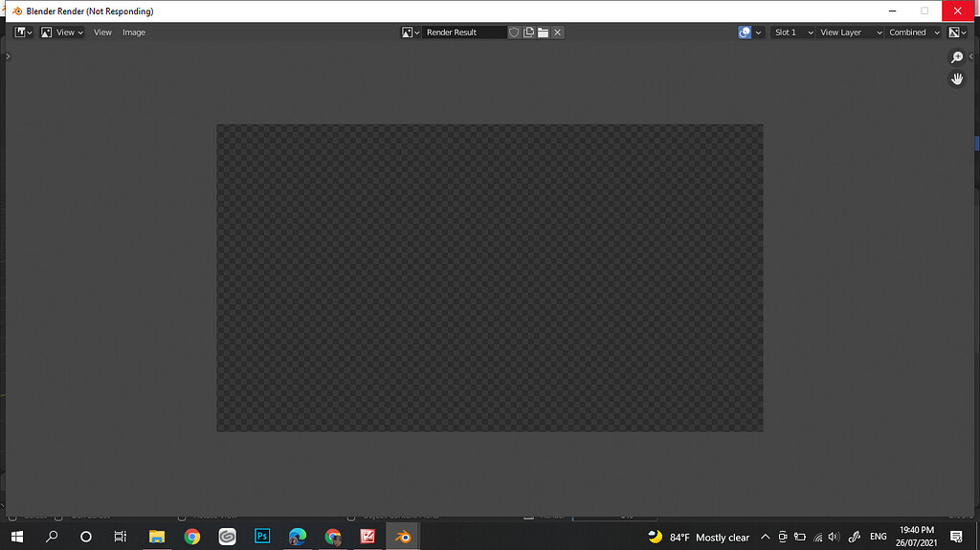Open File Explorer from the taskbar
Viewport: 980px width, 550px height.
click(x=156, y=537)
